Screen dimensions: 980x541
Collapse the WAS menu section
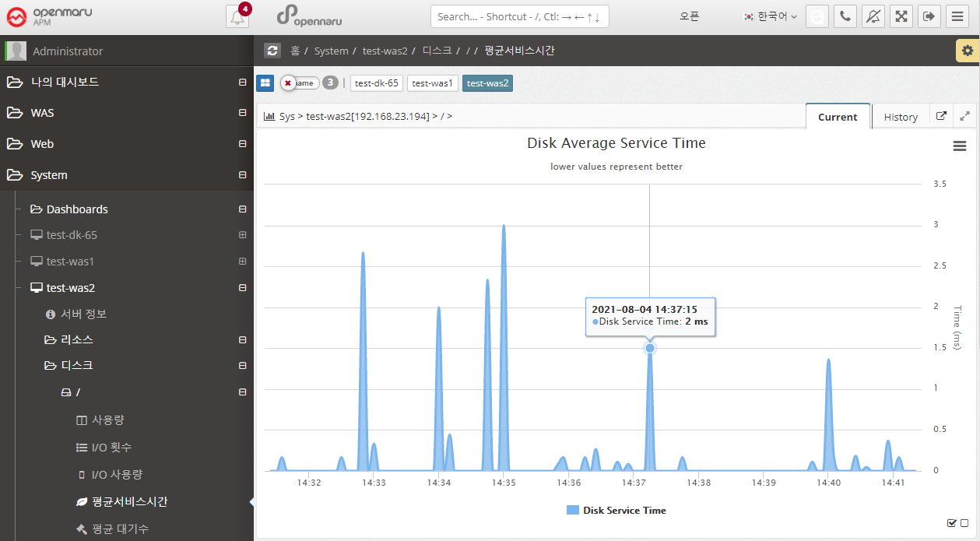pos(242,113)
